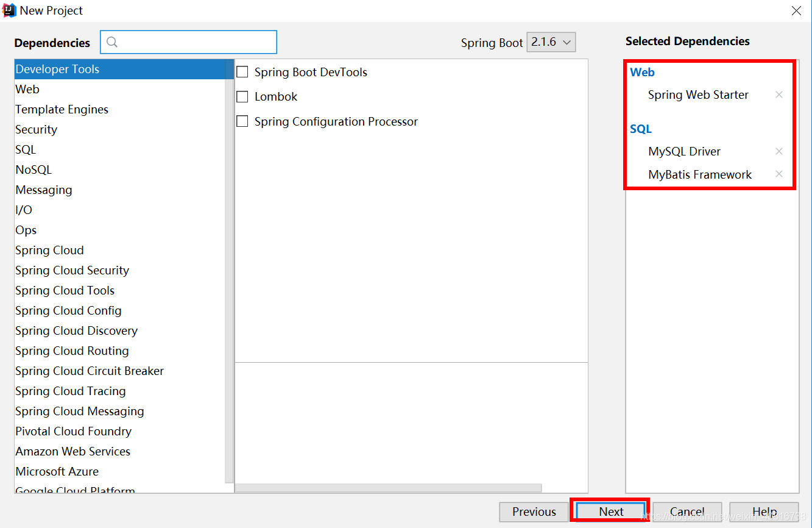Open the Messaging category
This screenshot has width=812, height=528.
tap(119, 190)
